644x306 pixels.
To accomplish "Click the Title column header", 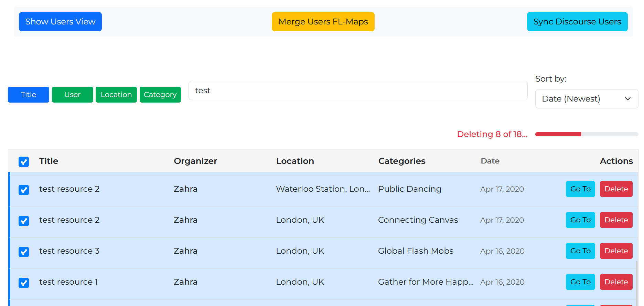I will (x=49, y=161).
